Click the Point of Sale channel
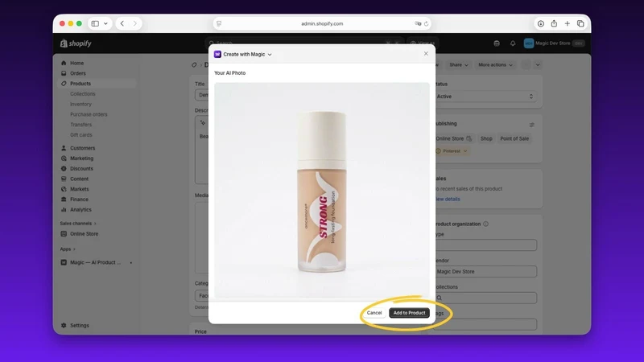The image size is (644, 362). 514,138
